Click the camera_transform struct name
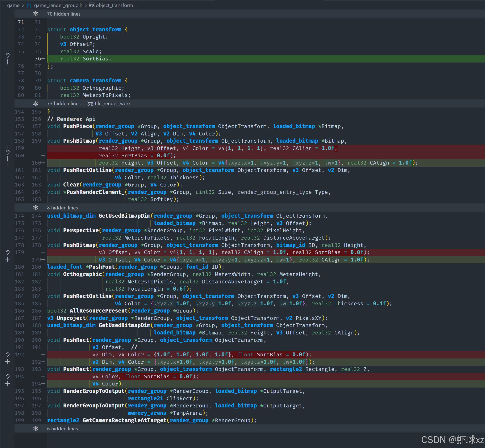This screenshot has height=448, width=485. 95,81
